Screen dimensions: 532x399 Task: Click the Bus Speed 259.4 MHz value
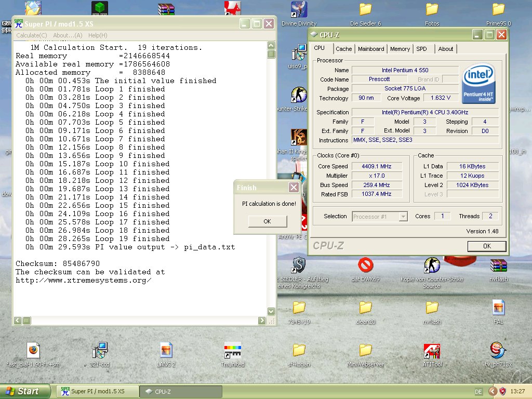377,185
